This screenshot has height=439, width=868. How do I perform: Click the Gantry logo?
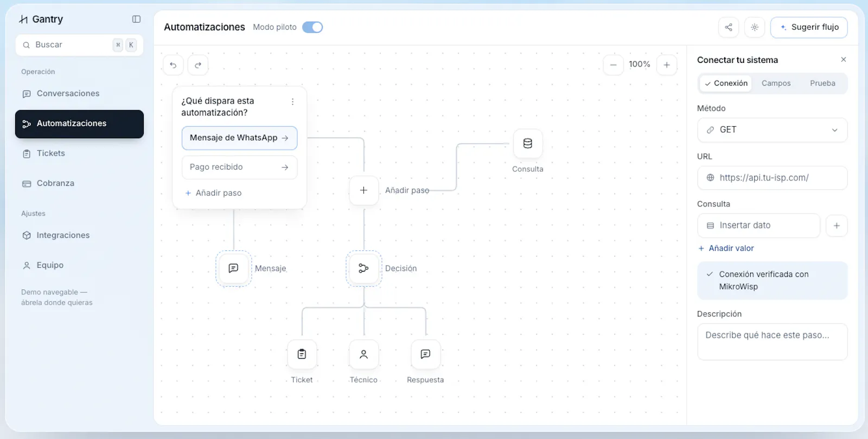(x=41, y=20)
